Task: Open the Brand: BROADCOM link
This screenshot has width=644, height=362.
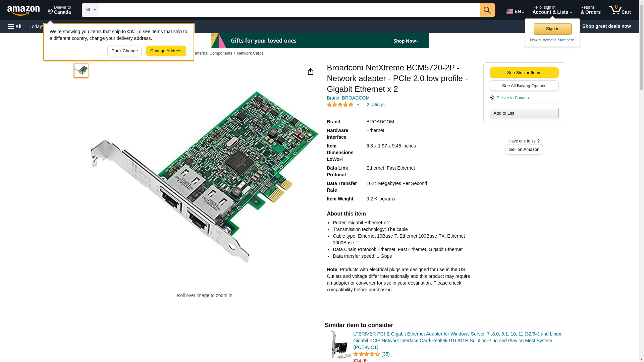Action: coord(348,98)
